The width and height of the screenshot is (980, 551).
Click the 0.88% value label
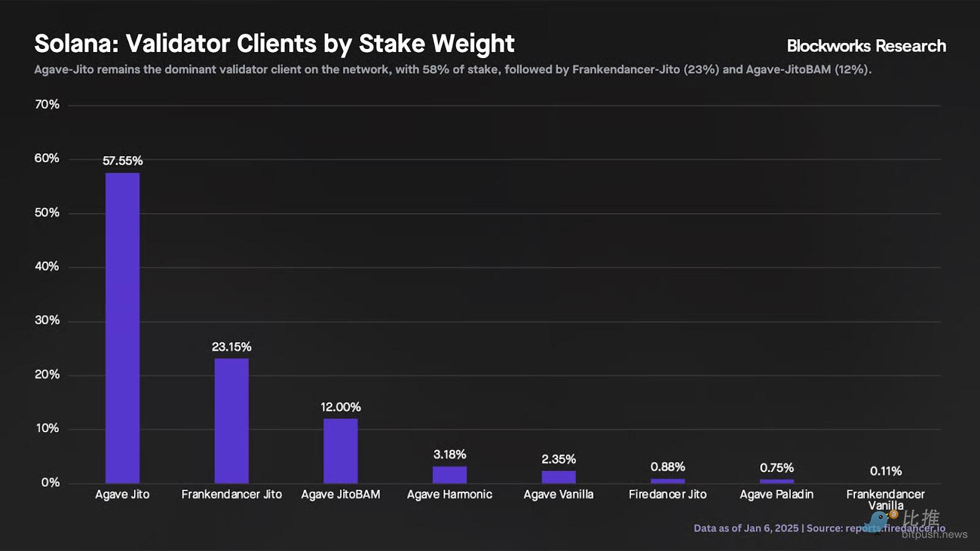click(668, 467)
